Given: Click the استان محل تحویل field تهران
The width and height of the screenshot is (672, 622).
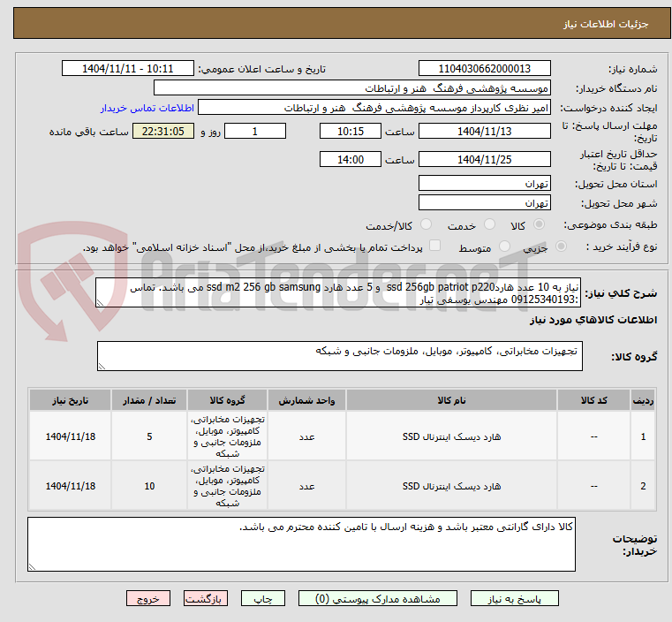Looking at the screenshot, I should coord(484,184).
